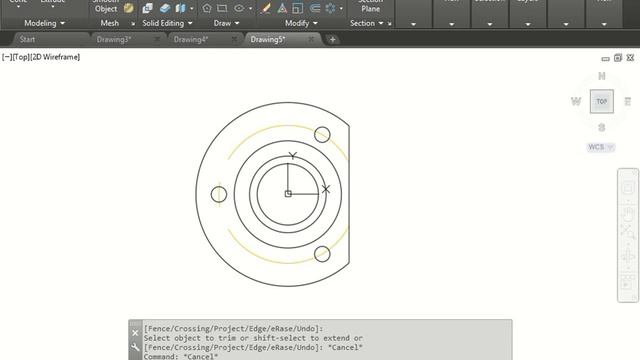This screenshot has height=360, width=640.
Task: Click the Zoom Extents icon in navigation bar
Action: coord(628,232)
